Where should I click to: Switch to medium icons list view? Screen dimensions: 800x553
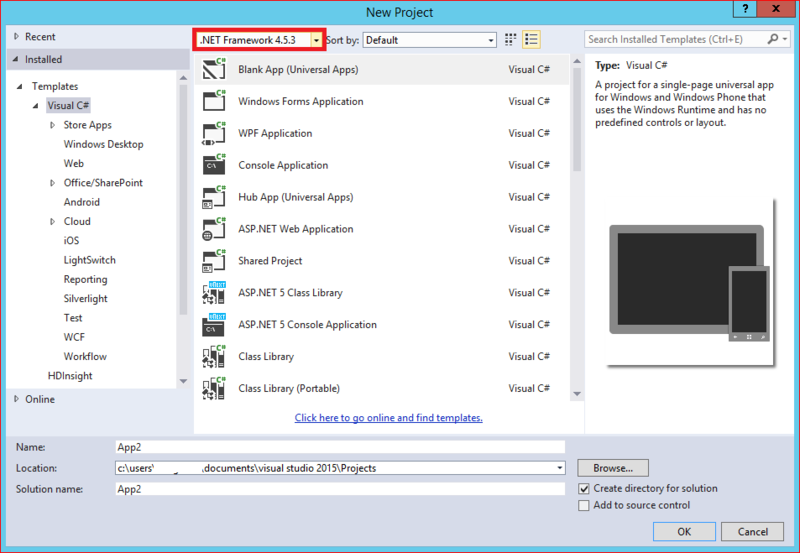coord(531,39)
